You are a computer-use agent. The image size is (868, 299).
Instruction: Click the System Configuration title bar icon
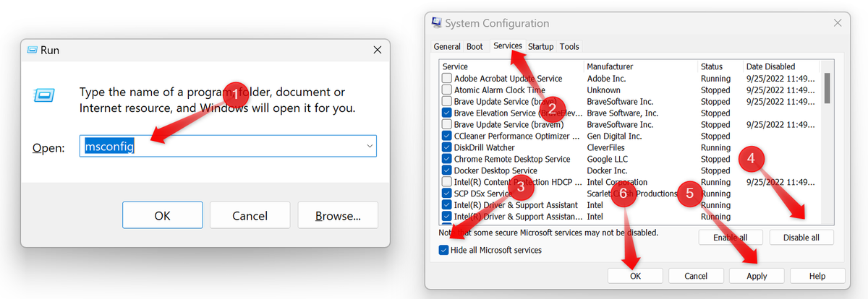(436, 24)
